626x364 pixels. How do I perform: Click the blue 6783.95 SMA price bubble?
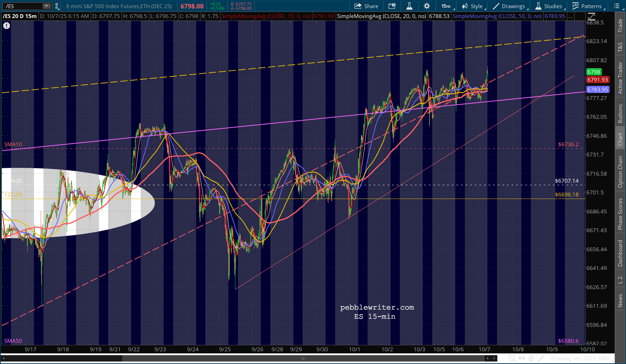click(x=598, y=90)
